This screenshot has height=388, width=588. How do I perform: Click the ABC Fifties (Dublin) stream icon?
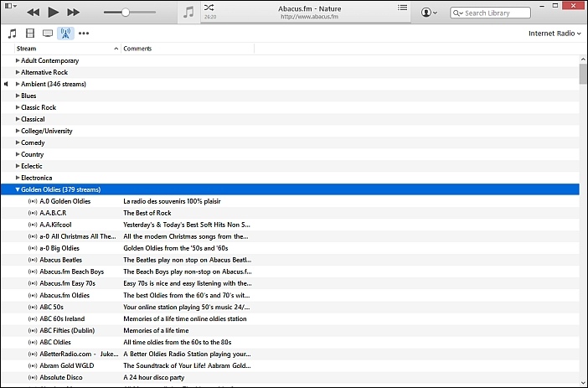[x=33, y=330]
